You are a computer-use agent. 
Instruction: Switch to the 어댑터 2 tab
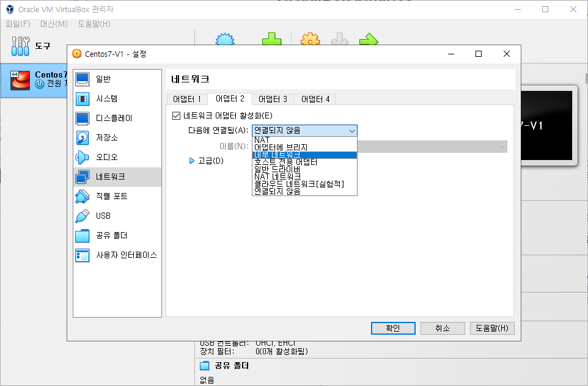[x=230, y=99]
